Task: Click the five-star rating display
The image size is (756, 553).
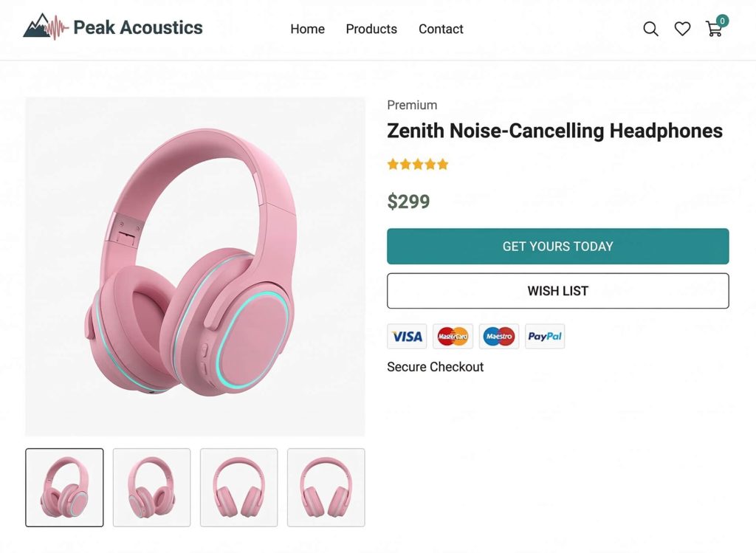Action: [x=417, y=164]
